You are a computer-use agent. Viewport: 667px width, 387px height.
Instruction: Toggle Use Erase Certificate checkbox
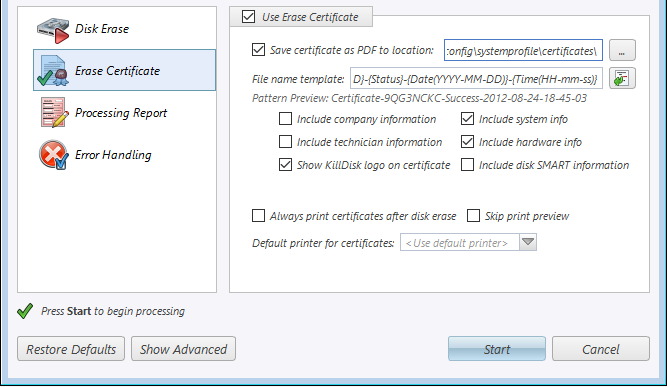(248, 17)
